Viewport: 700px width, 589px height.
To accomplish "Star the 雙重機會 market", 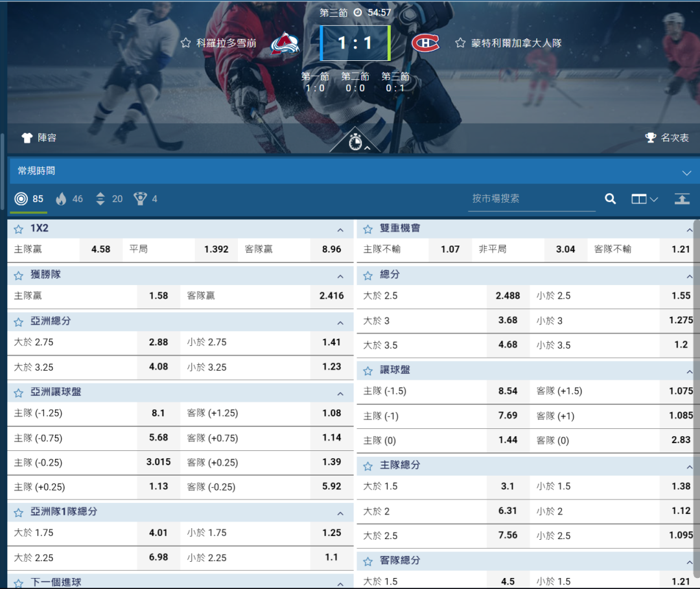I will click(368, 229).
